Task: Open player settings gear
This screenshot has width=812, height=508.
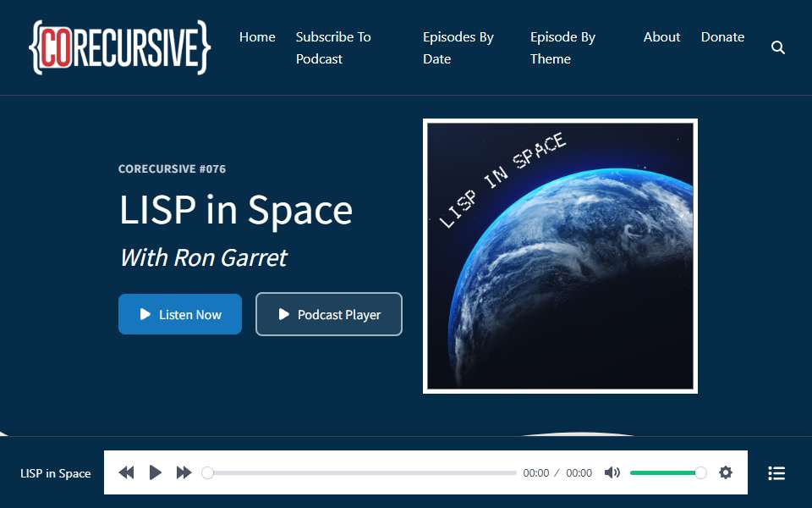Action: (726, 472)
